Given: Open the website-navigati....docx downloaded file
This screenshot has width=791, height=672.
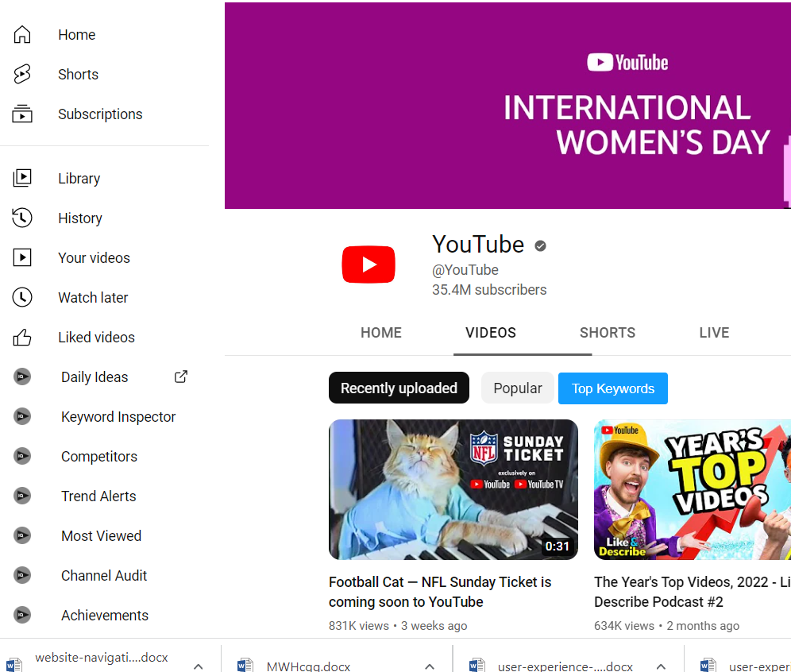Looking at the screenshot, I should 102,658.
